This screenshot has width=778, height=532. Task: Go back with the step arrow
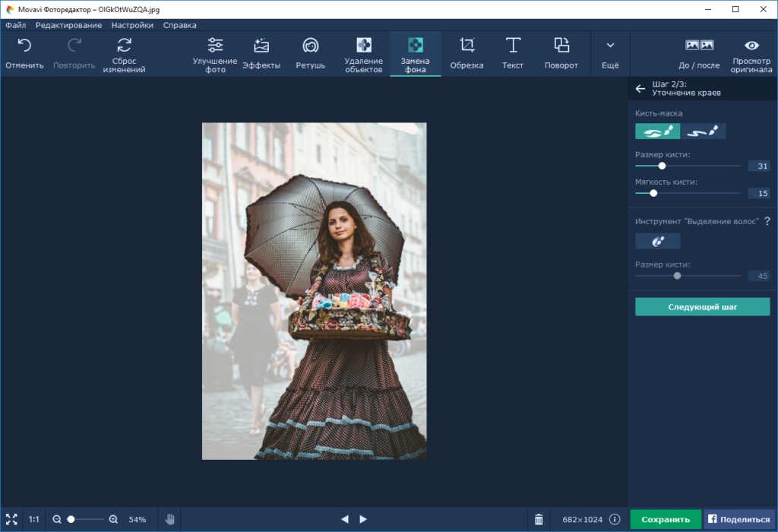tap(640, 89)
